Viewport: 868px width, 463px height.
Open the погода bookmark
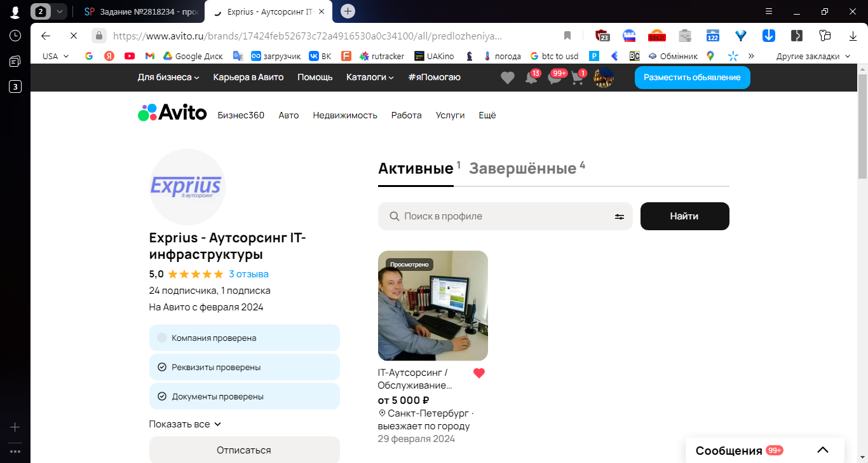[502, 56]
